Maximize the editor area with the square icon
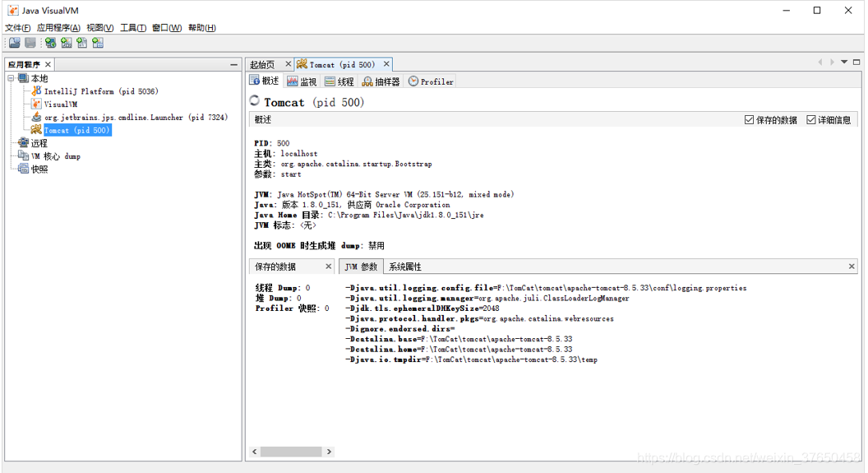868x473 pixels. click(x=856, y=62)
